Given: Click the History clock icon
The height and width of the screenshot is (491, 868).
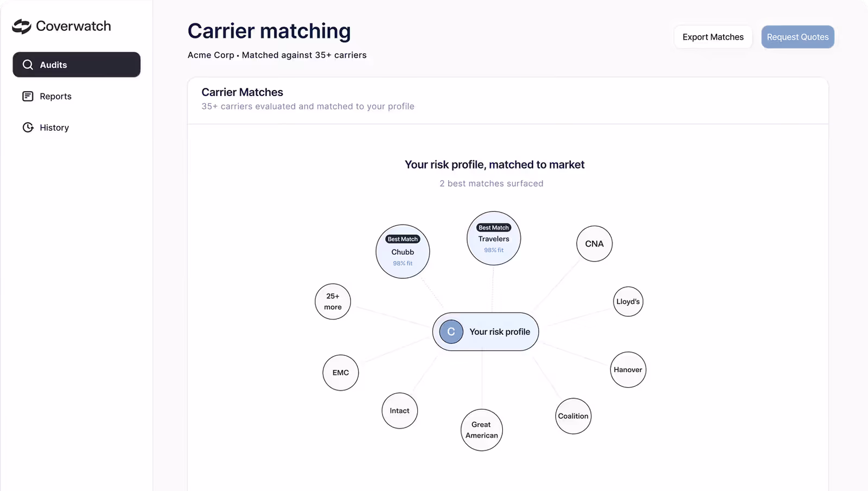Looking at the screenshot, I should point(28,127).
